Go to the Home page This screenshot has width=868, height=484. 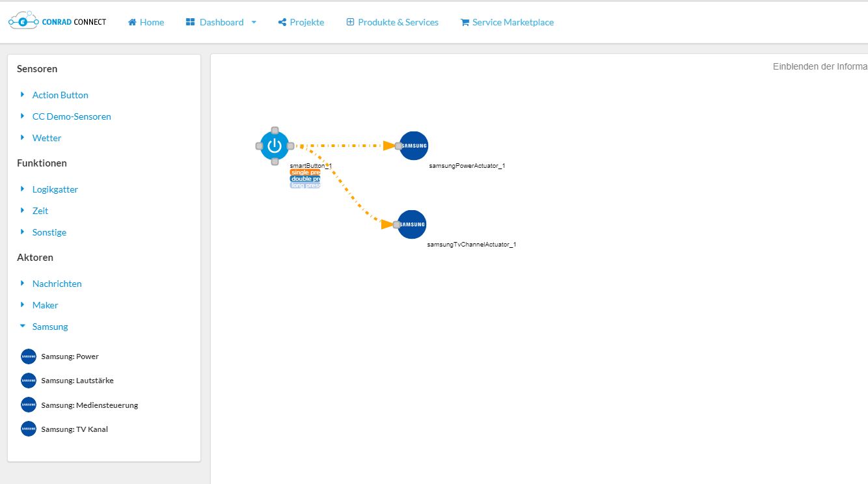pyautogui.click(x=146, y=22)
